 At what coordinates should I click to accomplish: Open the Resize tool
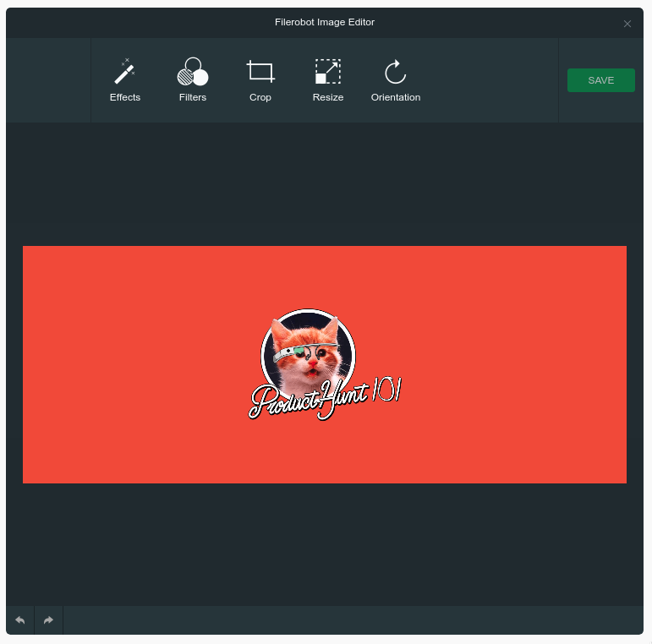point(328,80)
